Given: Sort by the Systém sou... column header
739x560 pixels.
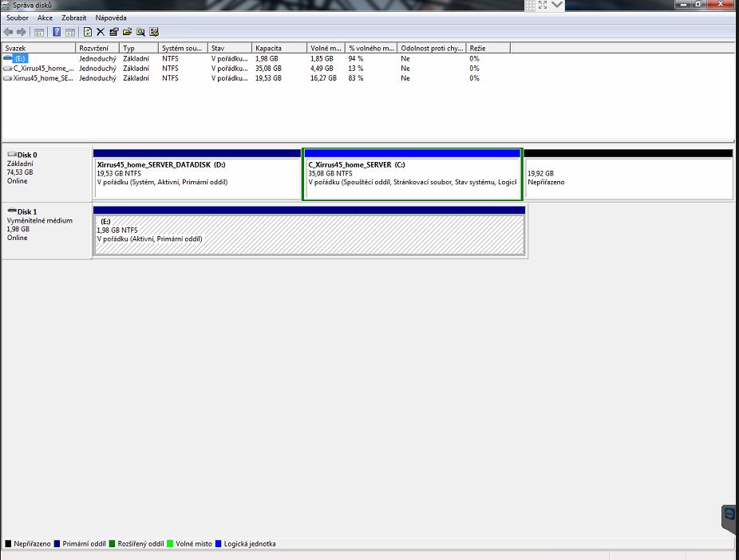Looking at the screenshot, I should point(183,48).
